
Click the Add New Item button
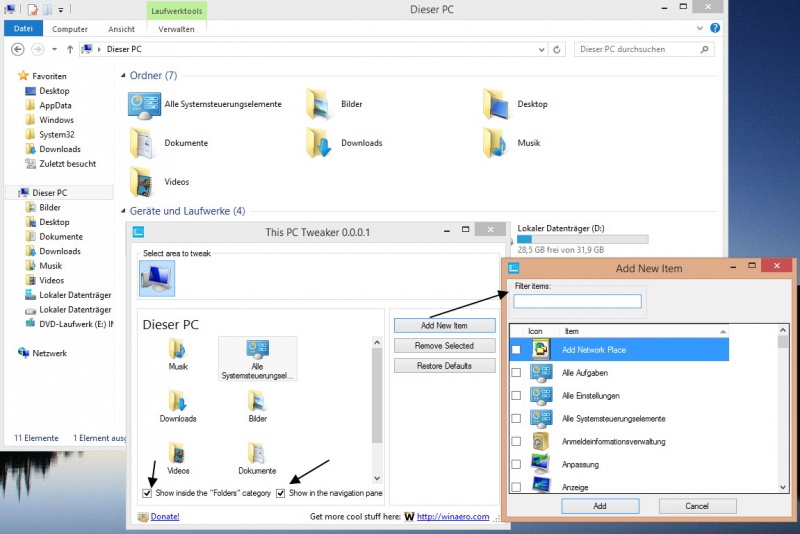(x=444, y=325)
